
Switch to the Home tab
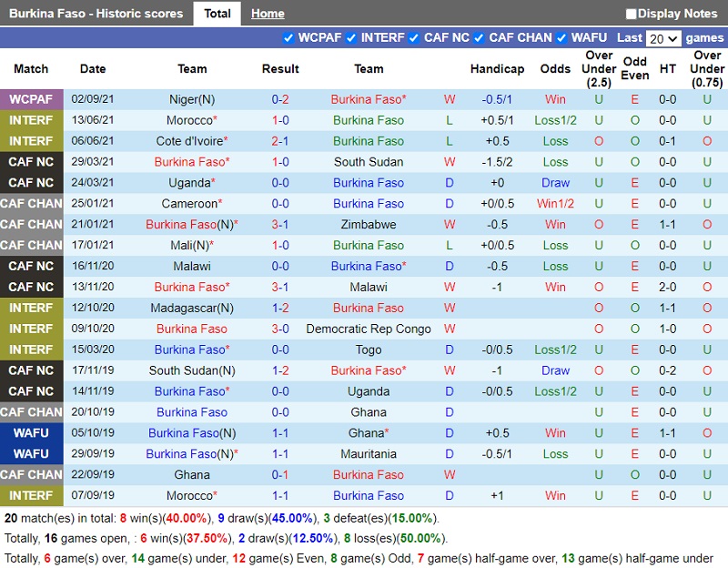(268, 14)
